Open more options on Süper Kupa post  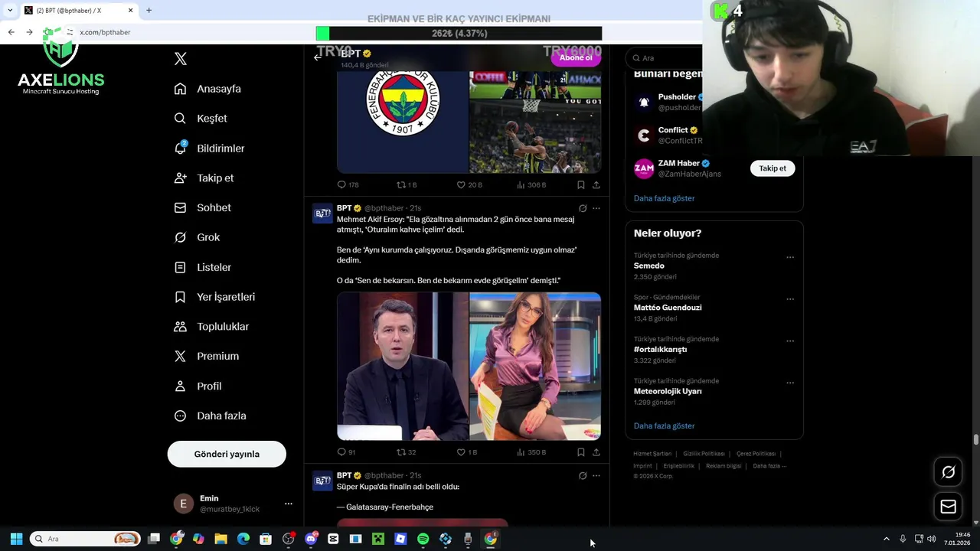point(596,476)
